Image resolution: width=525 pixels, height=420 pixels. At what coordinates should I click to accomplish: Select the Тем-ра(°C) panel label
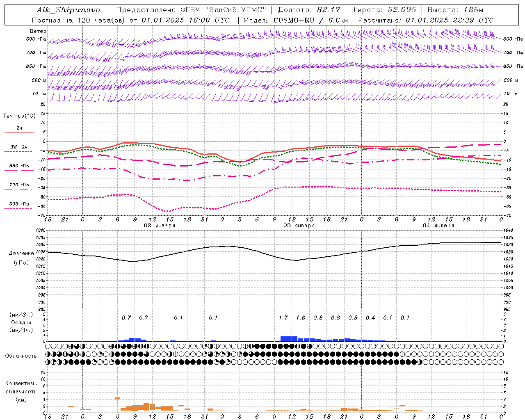pyautogui.click(x=19, y=116)
